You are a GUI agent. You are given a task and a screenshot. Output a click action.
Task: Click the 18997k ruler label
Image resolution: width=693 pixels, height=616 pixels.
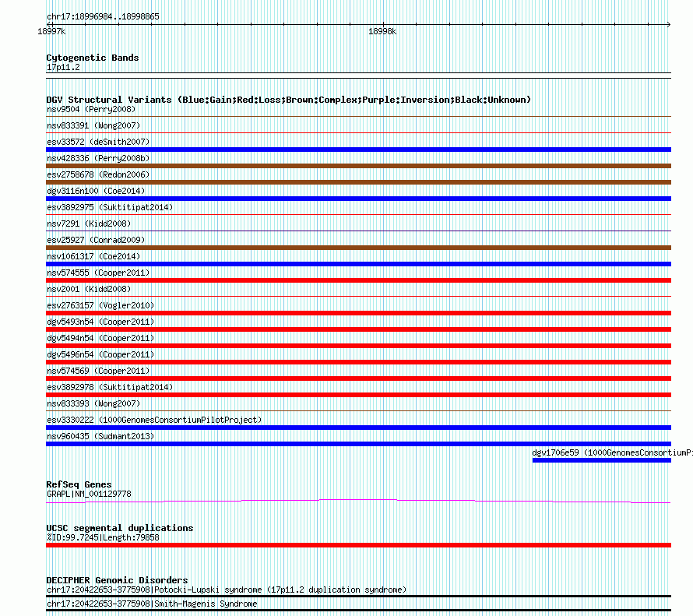51,31
